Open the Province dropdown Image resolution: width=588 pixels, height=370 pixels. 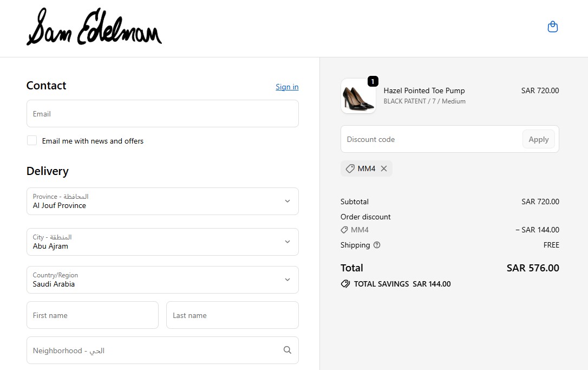(x=162, y=201)
